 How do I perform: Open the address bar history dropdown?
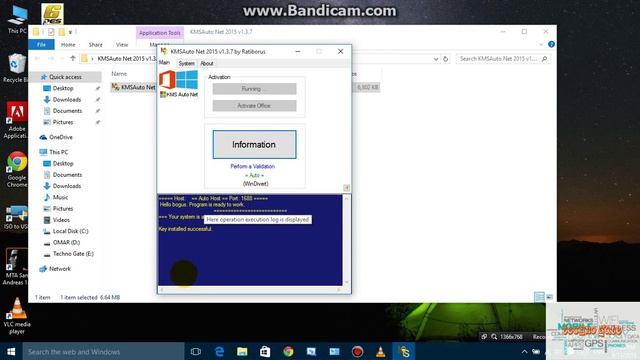[x=436, y=59]
